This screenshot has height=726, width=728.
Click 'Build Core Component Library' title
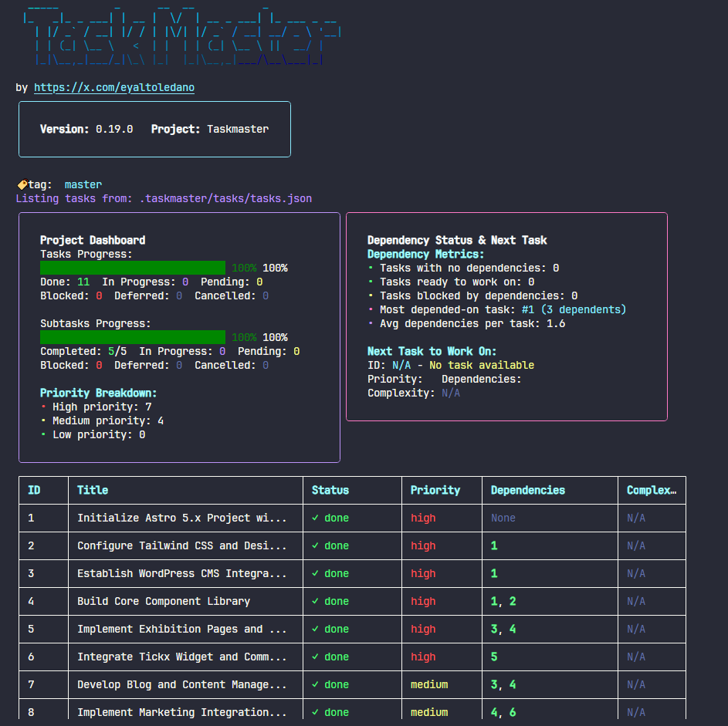(164, 602)
